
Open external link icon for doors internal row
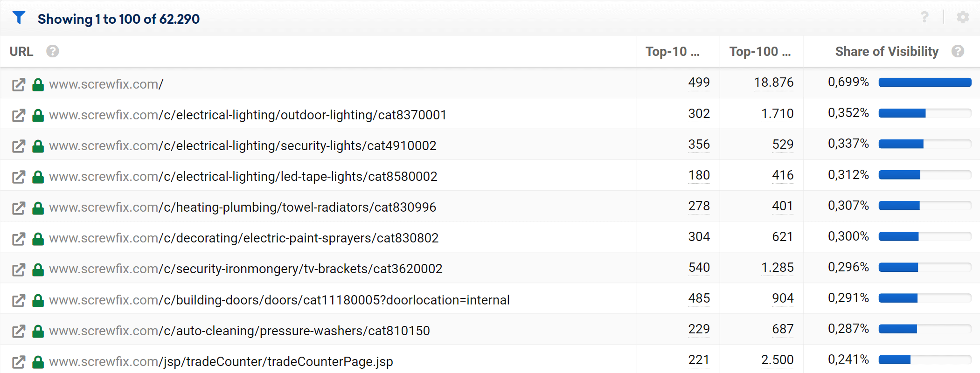click(19, 300)
